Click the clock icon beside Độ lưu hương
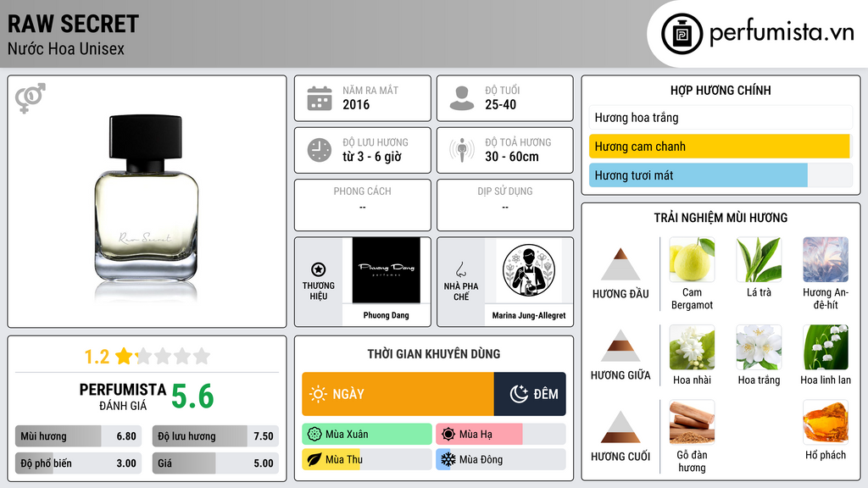Image resolution: width=868 pixels, height=488 pixels. point(320,150)
